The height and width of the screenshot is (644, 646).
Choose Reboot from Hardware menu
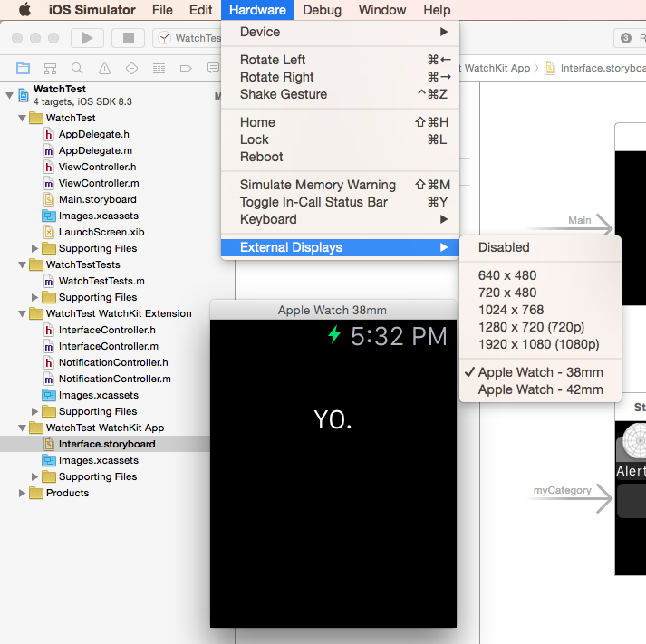click(x=341, y=157)
